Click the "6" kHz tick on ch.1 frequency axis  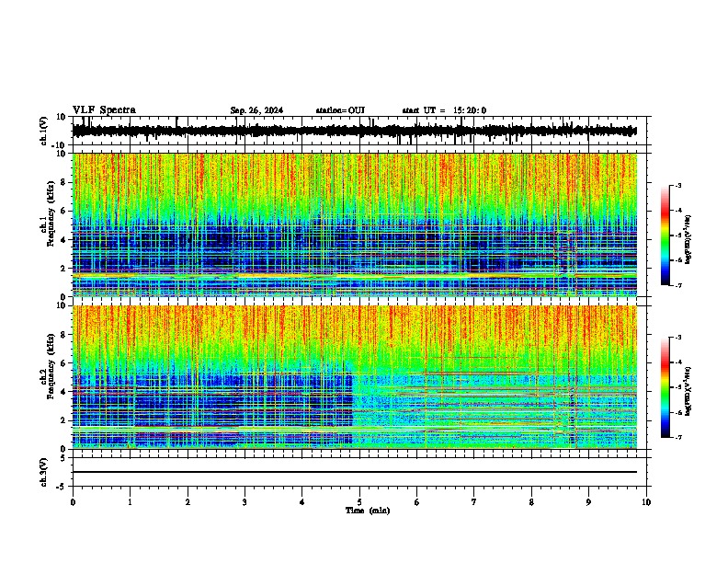point(64,211)
